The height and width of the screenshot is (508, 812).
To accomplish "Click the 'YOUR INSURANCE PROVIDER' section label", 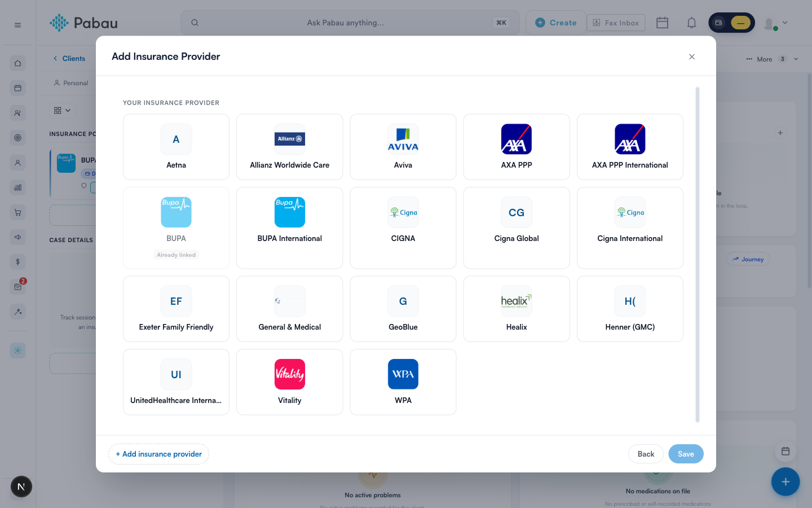I will click(171, 103).
